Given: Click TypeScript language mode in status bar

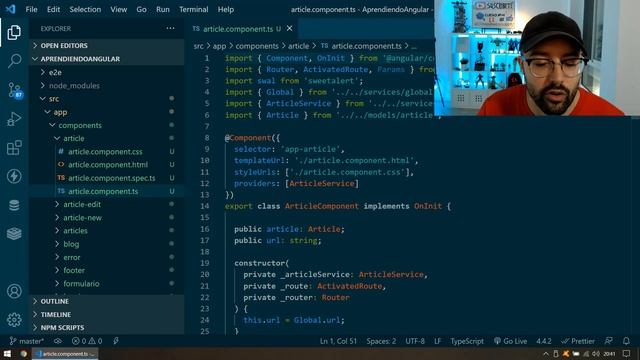Looking at the screenshot, I should (x=467, y=341).
